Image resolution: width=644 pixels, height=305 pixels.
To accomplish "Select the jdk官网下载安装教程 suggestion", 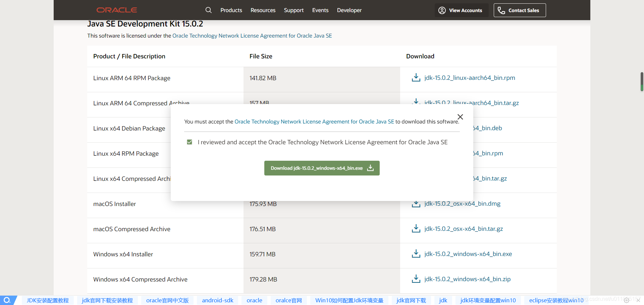I will point(107,300).
